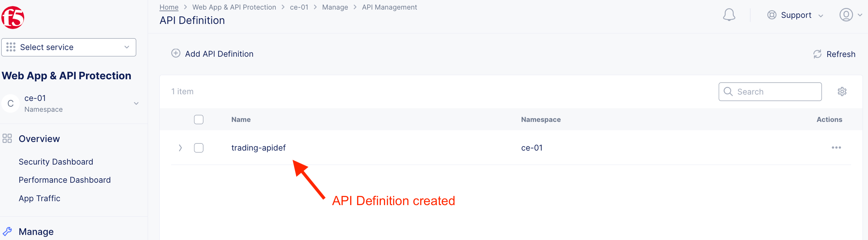868x240 pixels.
Task: Open the three-dot actions menu for trading-apidef
Action: click(x=836, y=148)
